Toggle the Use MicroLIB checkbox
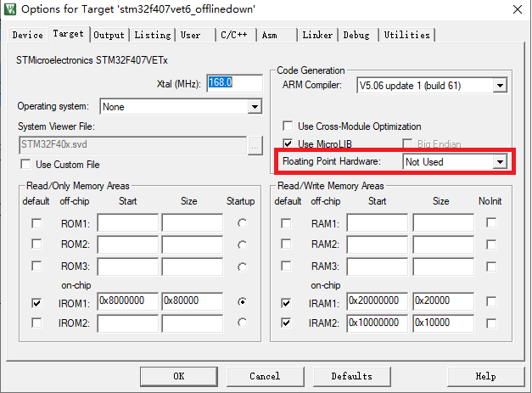 tap(288, 143)
